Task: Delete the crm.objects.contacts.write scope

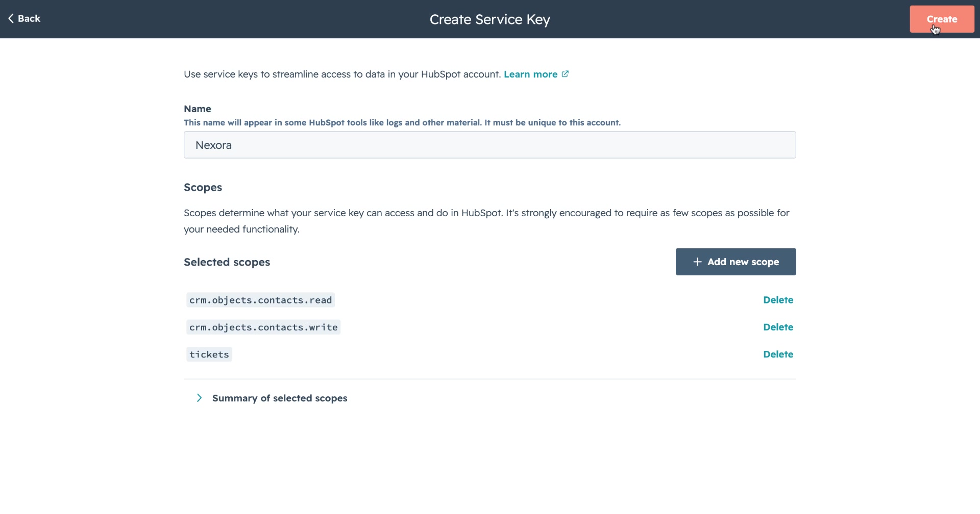Action: 778,327
